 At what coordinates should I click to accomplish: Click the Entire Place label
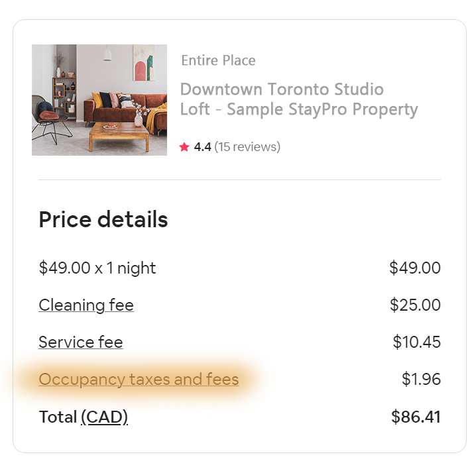(218, 60)
